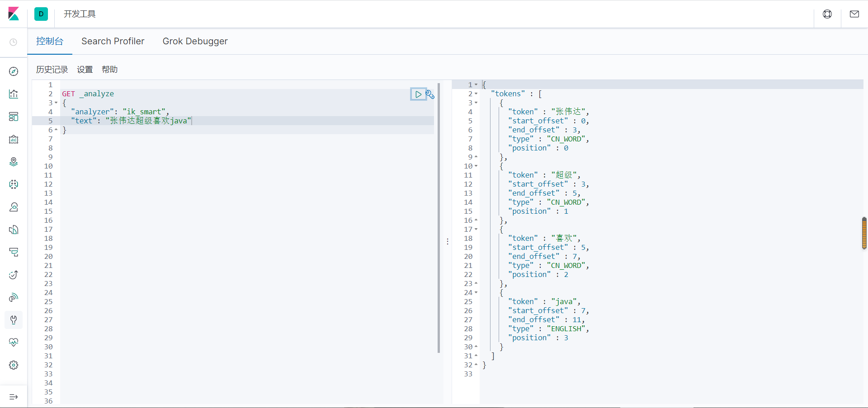
Task: Click the Kibana logo
Action: 14,14
